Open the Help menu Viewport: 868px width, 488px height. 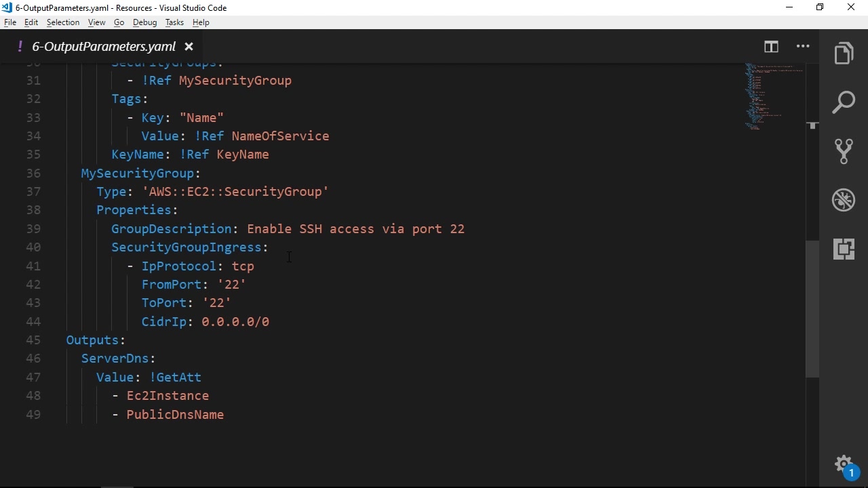click(201, 22)
